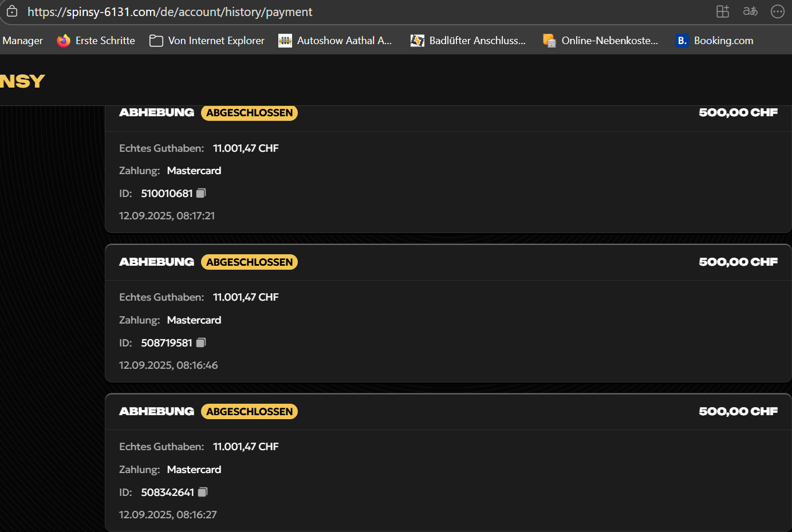Click the site security lock icon

12,11
